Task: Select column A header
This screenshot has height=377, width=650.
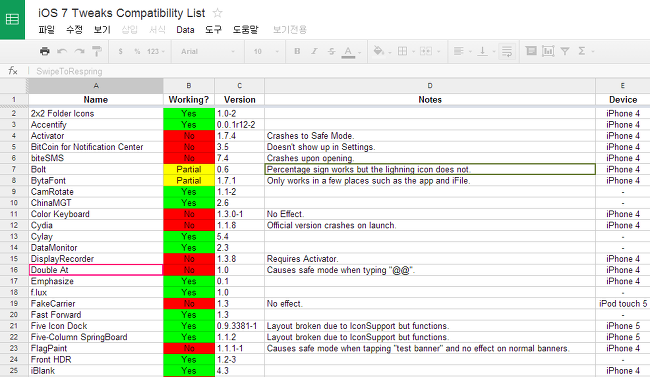Action: coord(96,86)
